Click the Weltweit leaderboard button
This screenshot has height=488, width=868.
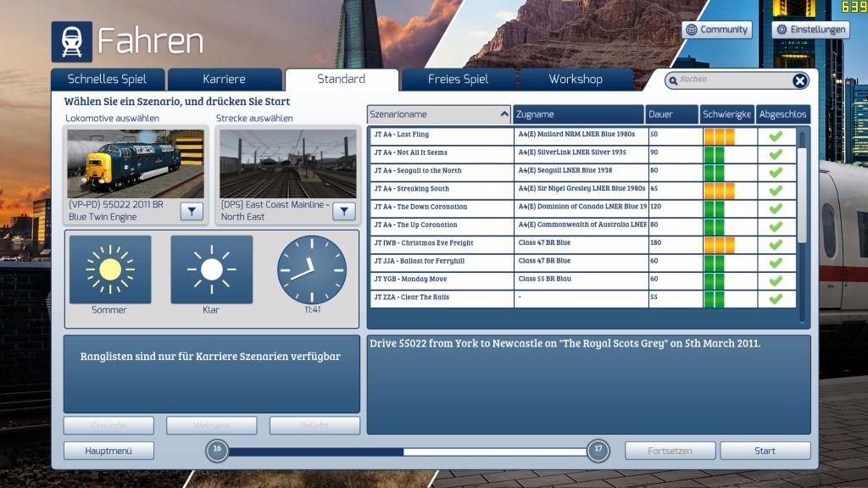point(211,425)
